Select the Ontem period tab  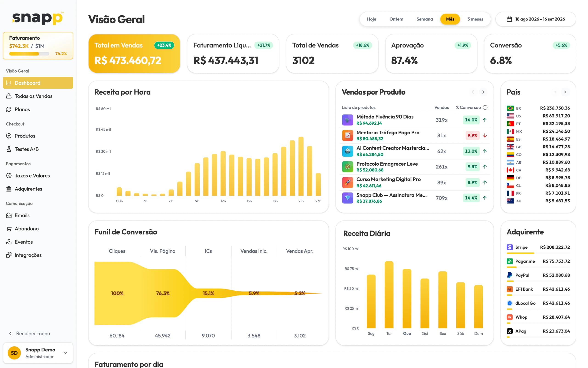pos(396,19)
